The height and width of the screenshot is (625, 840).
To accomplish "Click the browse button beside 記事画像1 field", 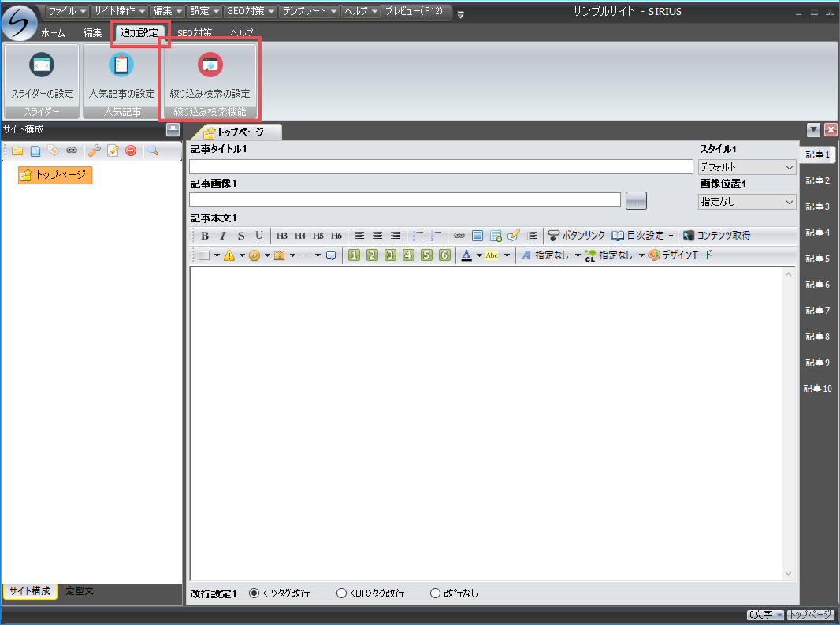I will pyautogui.click(x=636, y=201).
